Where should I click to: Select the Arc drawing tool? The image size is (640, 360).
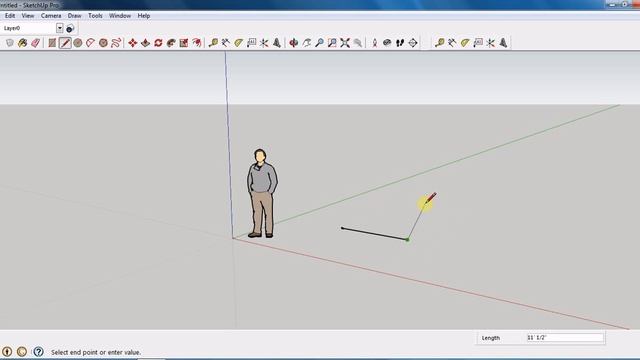point(90,42)
